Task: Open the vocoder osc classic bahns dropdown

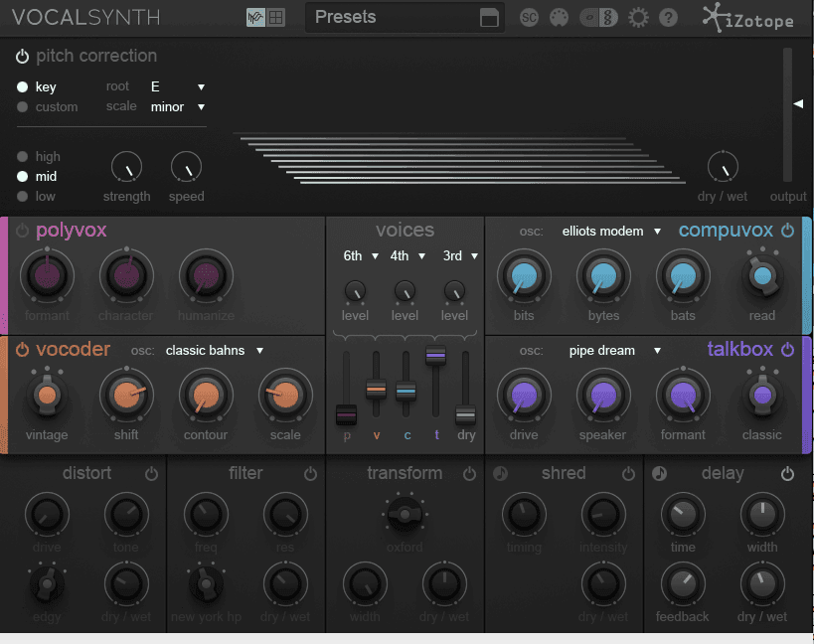Action: coord(215,351)
